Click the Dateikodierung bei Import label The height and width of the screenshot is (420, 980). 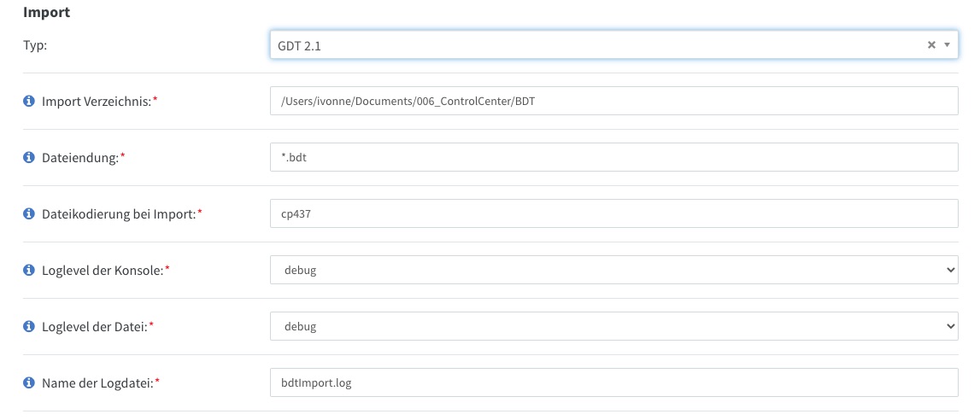(119, 214)
